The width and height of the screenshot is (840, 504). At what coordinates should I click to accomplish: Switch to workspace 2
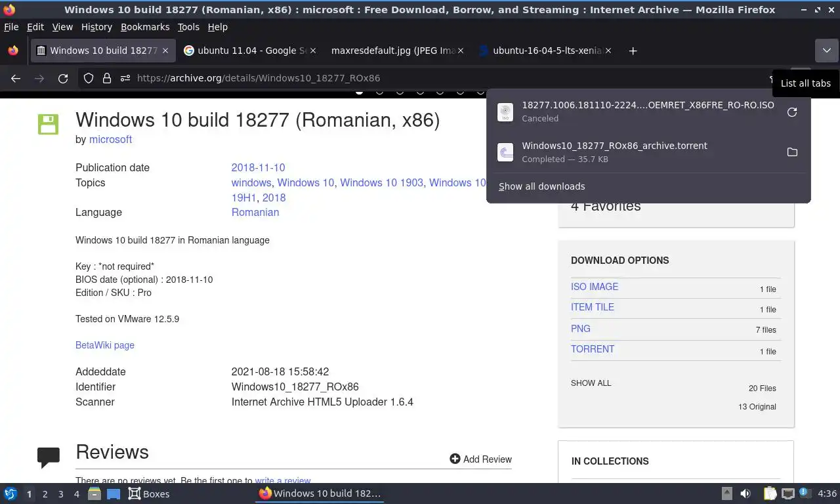click(x=45, y=493)
